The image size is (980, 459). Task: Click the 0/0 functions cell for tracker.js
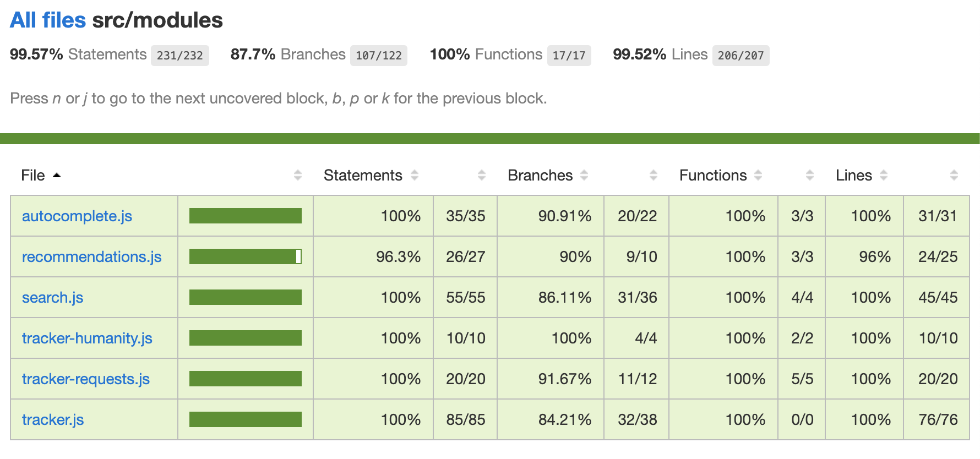pyautogui.click(x=802, y=419)
